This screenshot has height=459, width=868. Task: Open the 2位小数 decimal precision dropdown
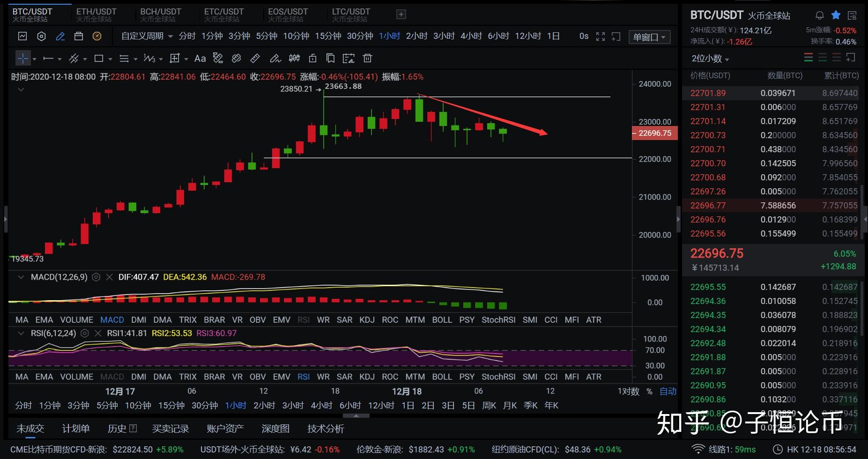pyautogui.click(x=710, y=59)
